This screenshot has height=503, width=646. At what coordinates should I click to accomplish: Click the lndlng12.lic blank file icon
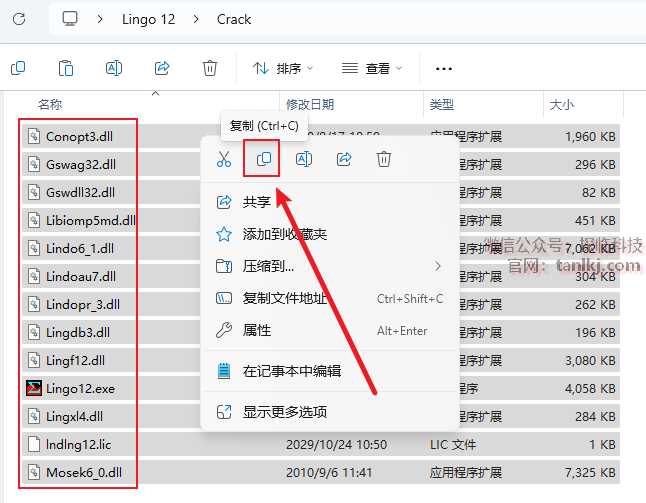coord(34,445)
